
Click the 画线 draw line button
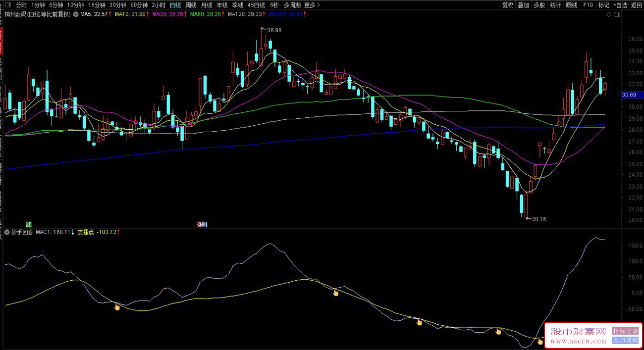(x=572, y=5)
